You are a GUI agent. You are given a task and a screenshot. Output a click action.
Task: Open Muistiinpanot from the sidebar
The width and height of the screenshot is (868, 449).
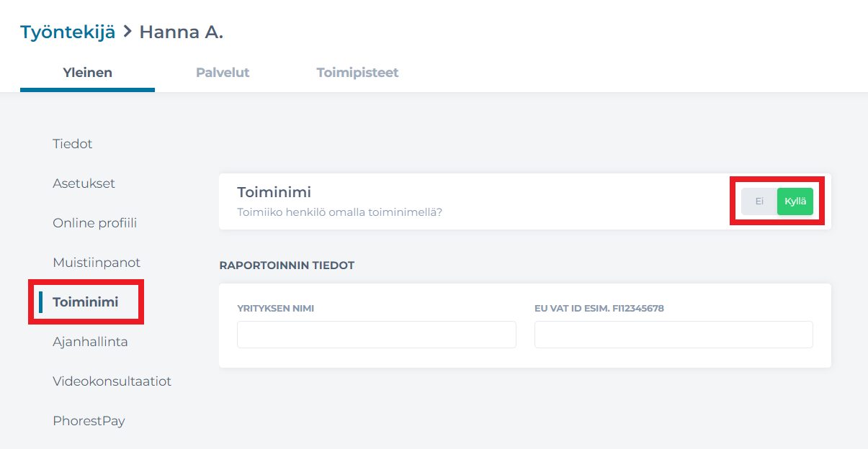pos(97,262)
